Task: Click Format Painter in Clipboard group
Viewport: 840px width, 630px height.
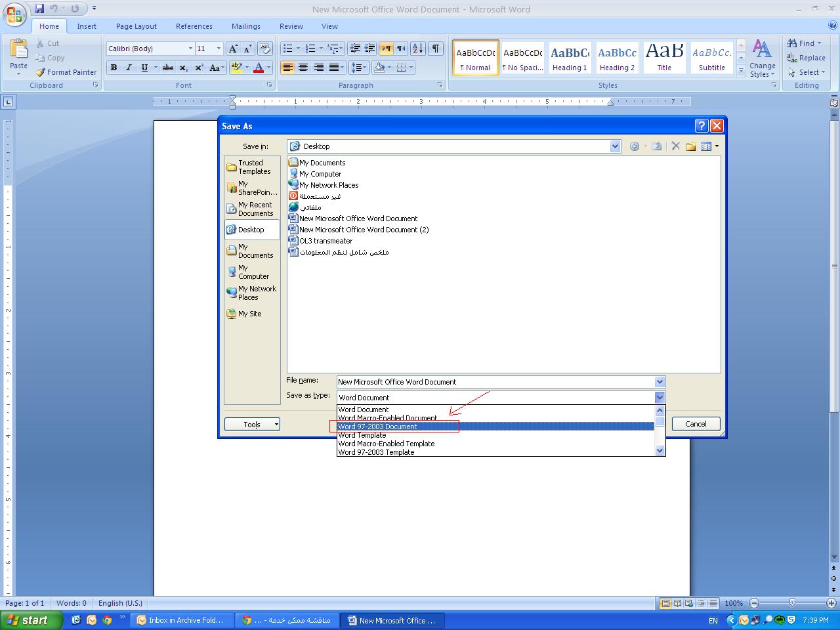Action: click(66, 72)
